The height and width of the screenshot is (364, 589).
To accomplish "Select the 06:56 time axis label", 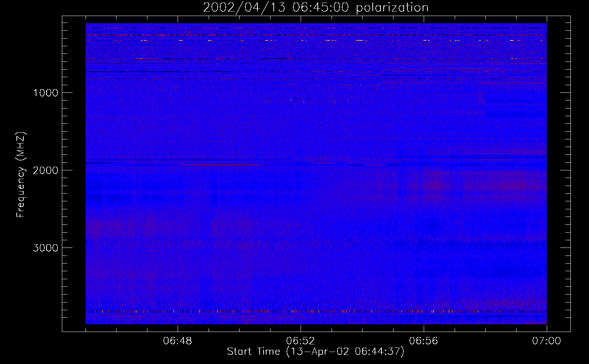I will click(423, 341).
